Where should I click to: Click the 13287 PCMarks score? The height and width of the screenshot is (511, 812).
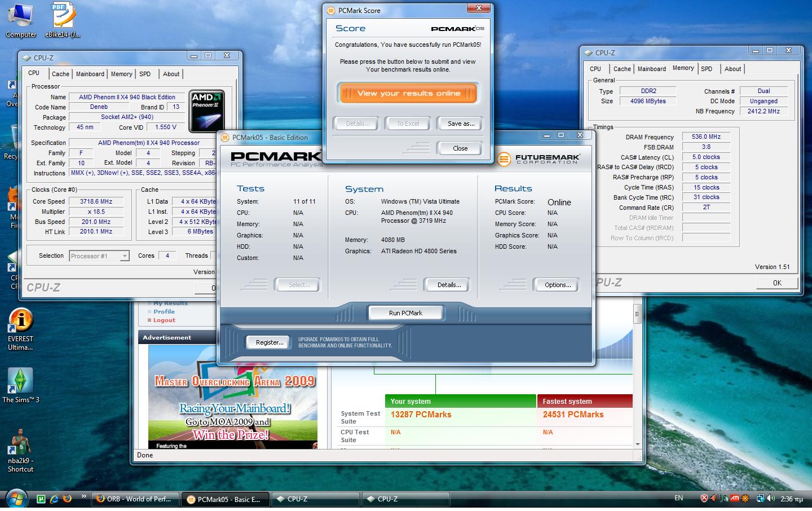tap(421, 415)
